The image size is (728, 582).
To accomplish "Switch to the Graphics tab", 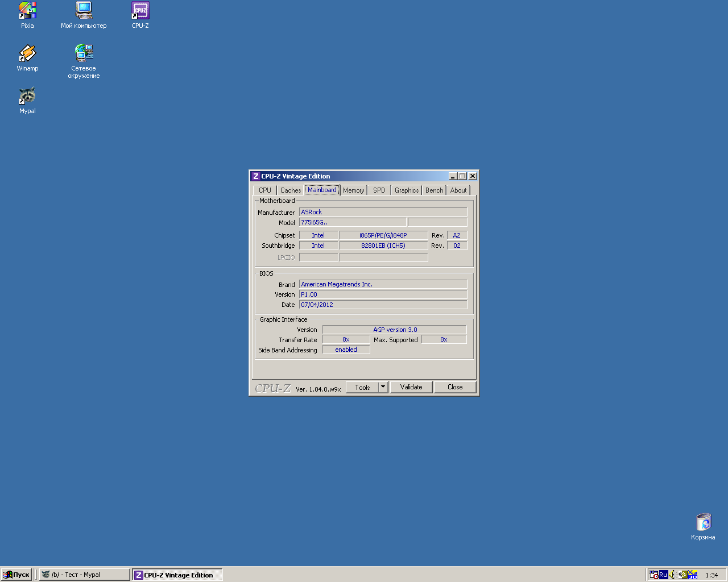I will coord(407,190).
